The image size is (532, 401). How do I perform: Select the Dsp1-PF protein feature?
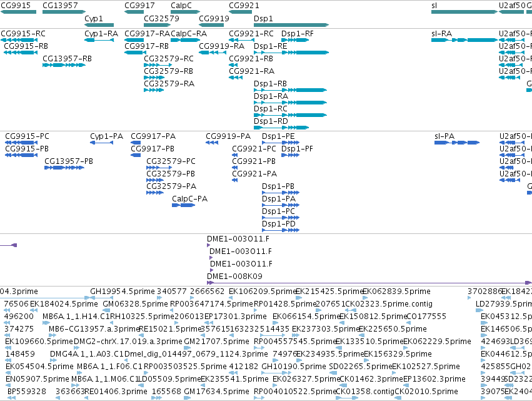291,155
